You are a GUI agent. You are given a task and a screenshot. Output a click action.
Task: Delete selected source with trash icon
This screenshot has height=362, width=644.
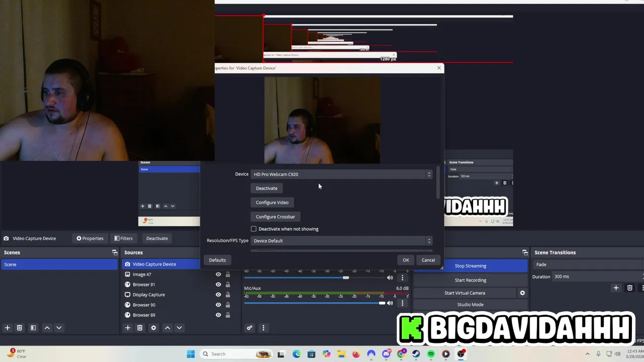click(x=140, y=328)
